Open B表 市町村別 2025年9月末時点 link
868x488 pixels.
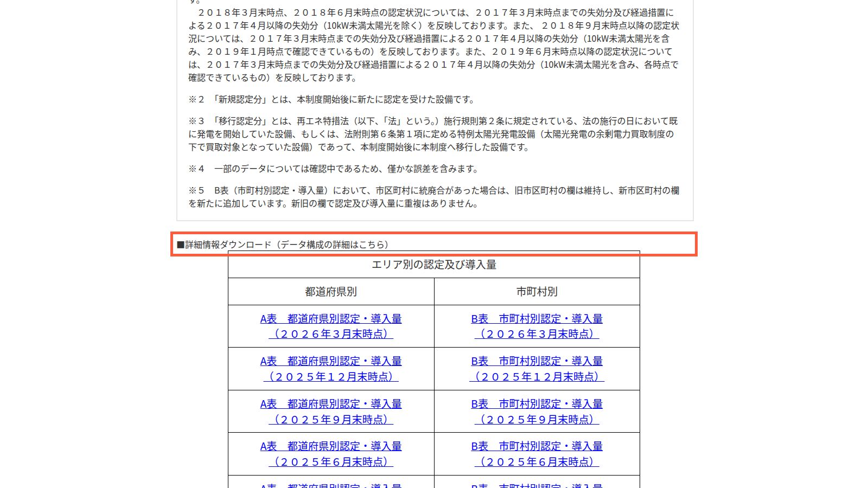pos(537,412)
